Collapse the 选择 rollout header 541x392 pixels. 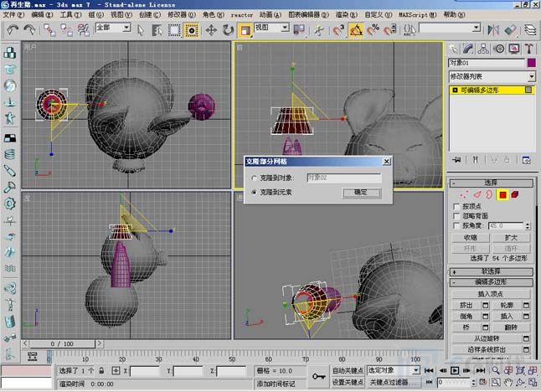(491, 183)
